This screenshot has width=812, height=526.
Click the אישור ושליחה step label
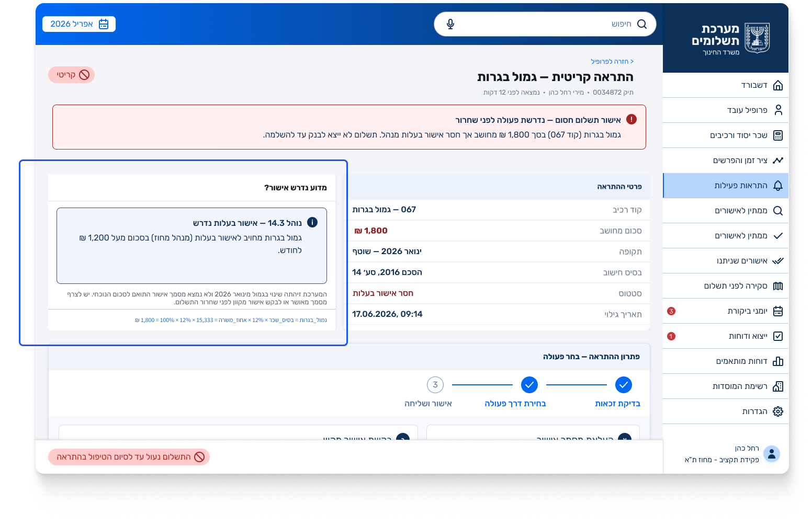[428, 404]
